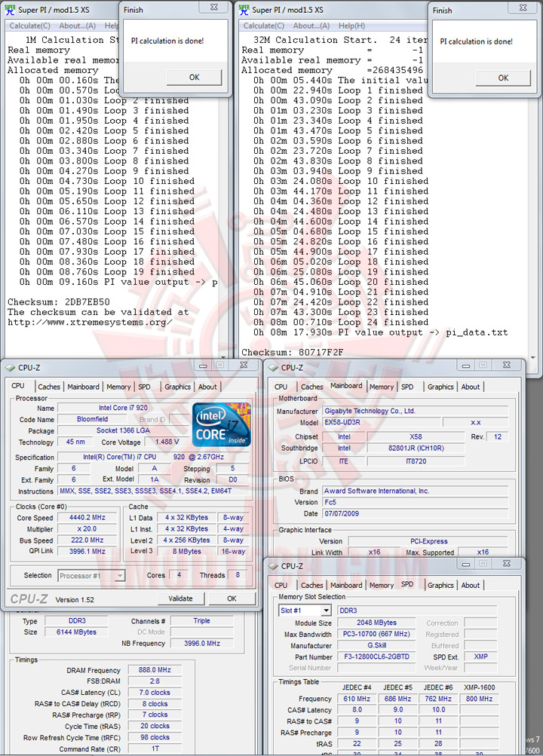
Task: Click the CPU-Z title icon of the SPD window
Action: pyautogui.click(x=274, y=566)
